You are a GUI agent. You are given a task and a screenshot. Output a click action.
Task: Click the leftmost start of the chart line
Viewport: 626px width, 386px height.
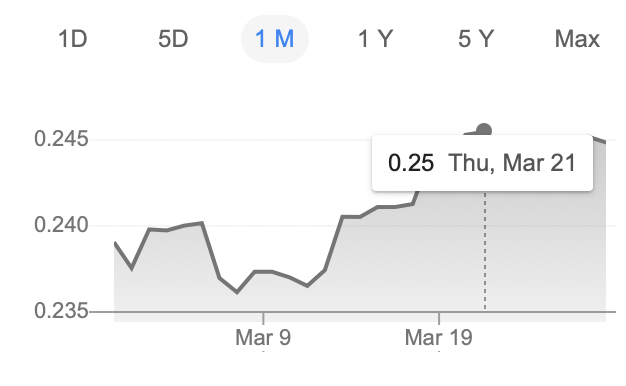point(115,243)
